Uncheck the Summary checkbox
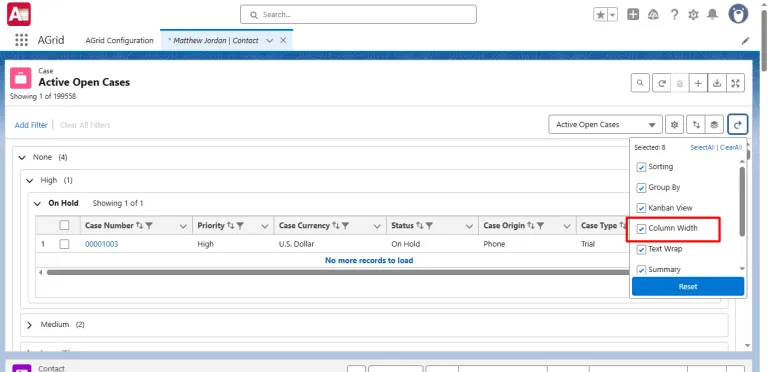 tap(641, 270)
